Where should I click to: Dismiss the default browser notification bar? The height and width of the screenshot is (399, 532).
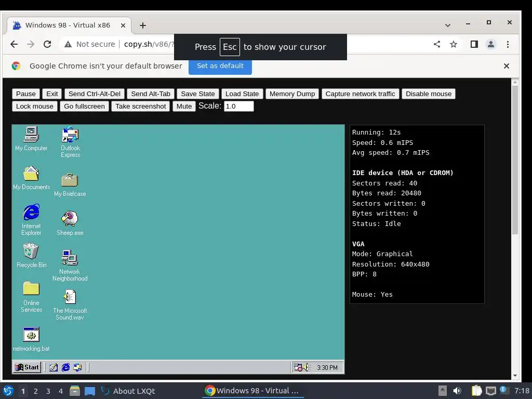(x=506, y=66)
